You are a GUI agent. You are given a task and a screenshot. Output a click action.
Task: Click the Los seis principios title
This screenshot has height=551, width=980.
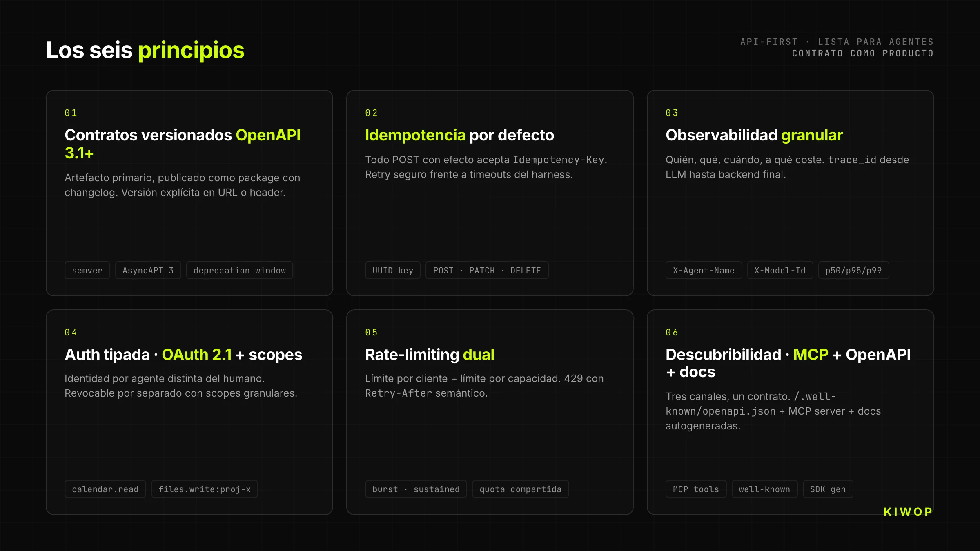[146, 50]
